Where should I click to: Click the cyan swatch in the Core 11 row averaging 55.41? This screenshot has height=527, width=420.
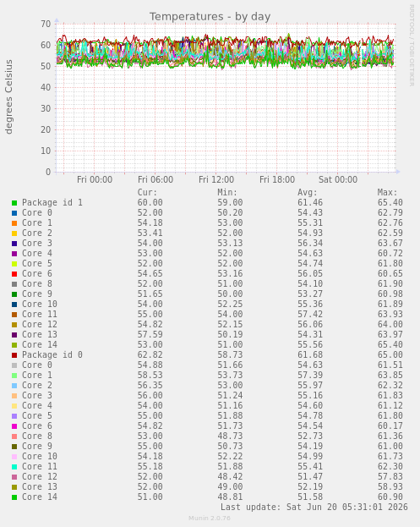pyautogui.click(x=14, y=467)
